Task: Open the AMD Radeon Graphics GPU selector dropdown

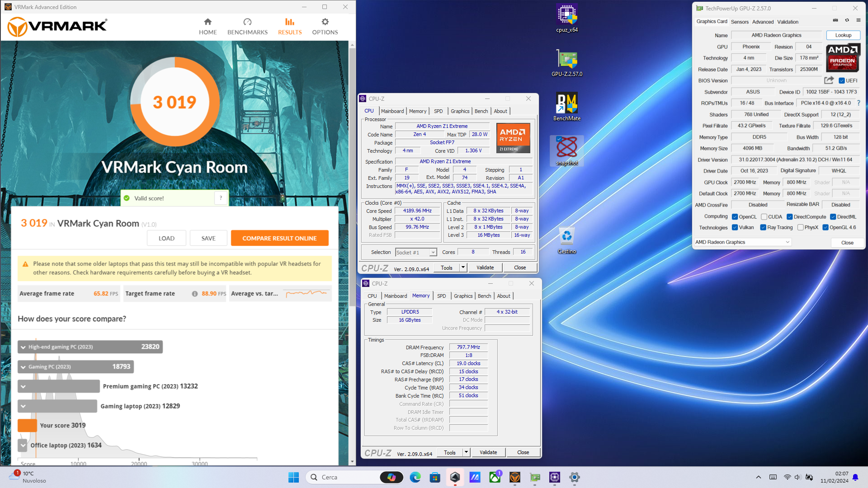Action: pyautogui.click(x=742, y=242)
